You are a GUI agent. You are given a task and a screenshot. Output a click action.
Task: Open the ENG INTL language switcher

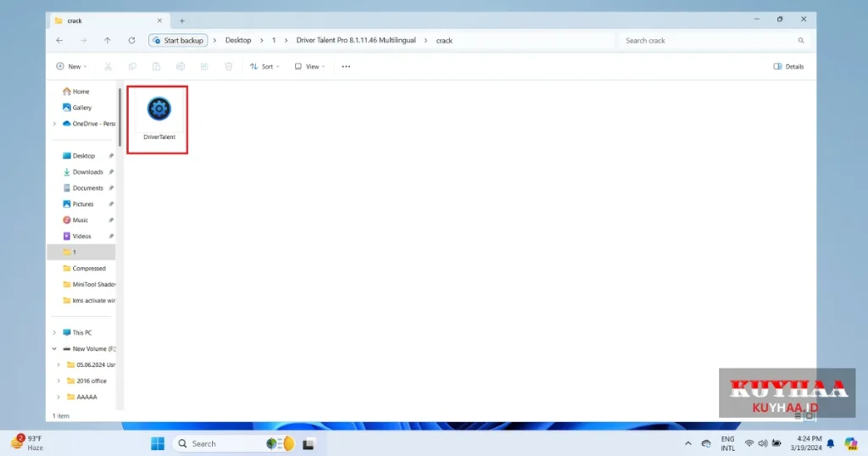coord(727,443)
